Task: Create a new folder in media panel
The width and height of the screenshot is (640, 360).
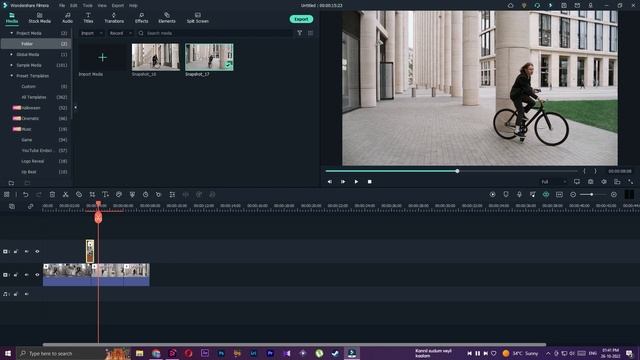Action: tap(11, 183)
